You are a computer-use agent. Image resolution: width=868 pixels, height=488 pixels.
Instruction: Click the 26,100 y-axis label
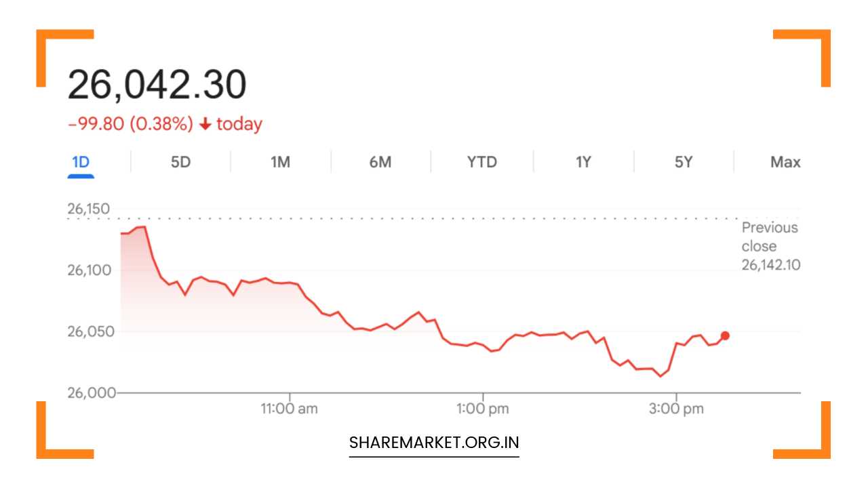88,270
